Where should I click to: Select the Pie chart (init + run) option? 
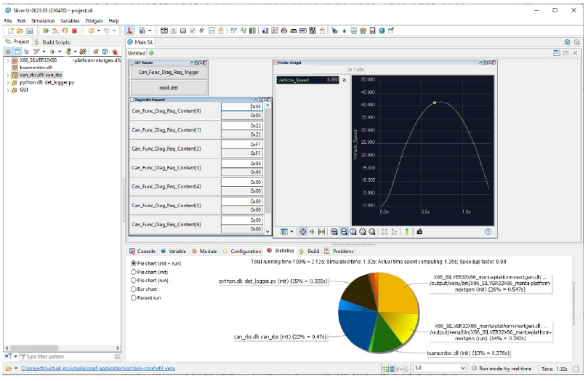133,263
